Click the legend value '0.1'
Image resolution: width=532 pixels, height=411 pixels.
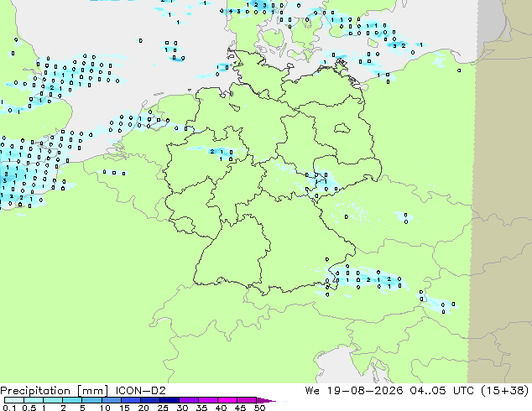(9, 408)
